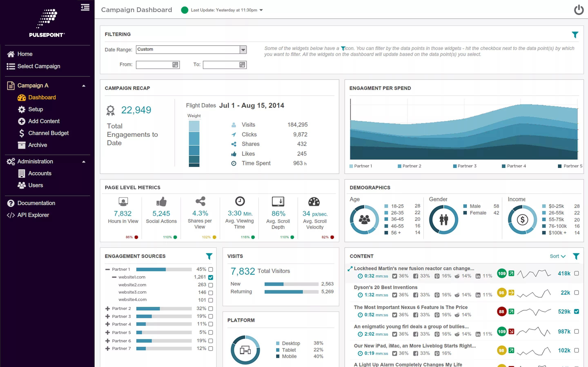
Task: Click the Content panel filter funnel icon
Action: pos(576,256)
